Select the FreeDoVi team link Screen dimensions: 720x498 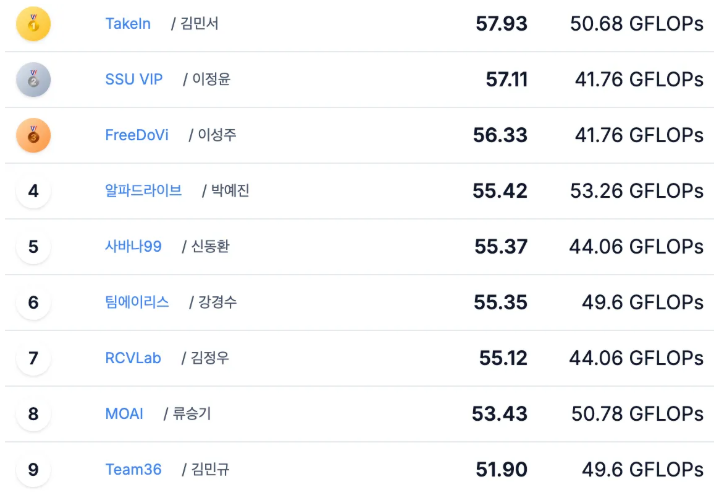point(137,135)
